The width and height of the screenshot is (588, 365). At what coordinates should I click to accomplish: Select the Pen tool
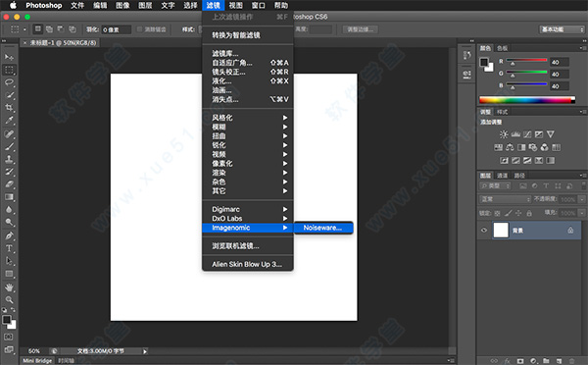[9, 235]
